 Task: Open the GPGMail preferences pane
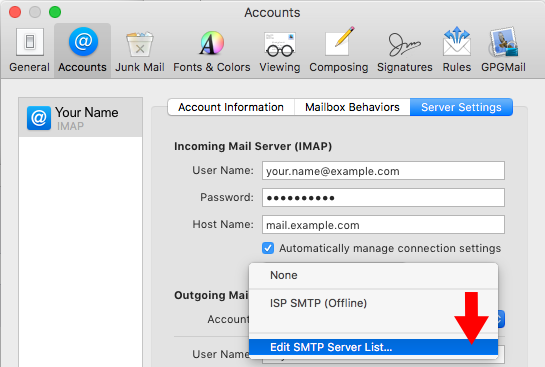(x=503, y=50)
